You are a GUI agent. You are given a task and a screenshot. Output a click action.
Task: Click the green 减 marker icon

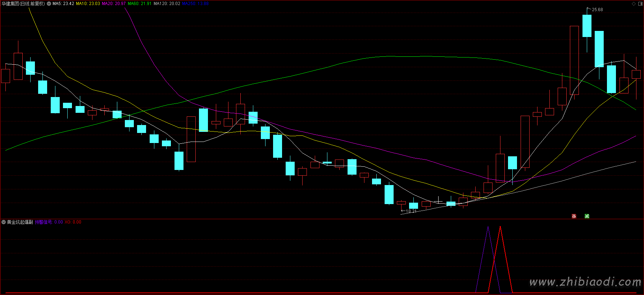point(587,216)
